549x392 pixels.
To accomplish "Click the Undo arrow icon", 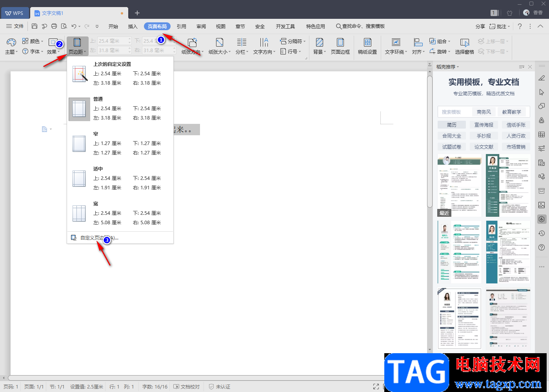I will click(74, 26).
